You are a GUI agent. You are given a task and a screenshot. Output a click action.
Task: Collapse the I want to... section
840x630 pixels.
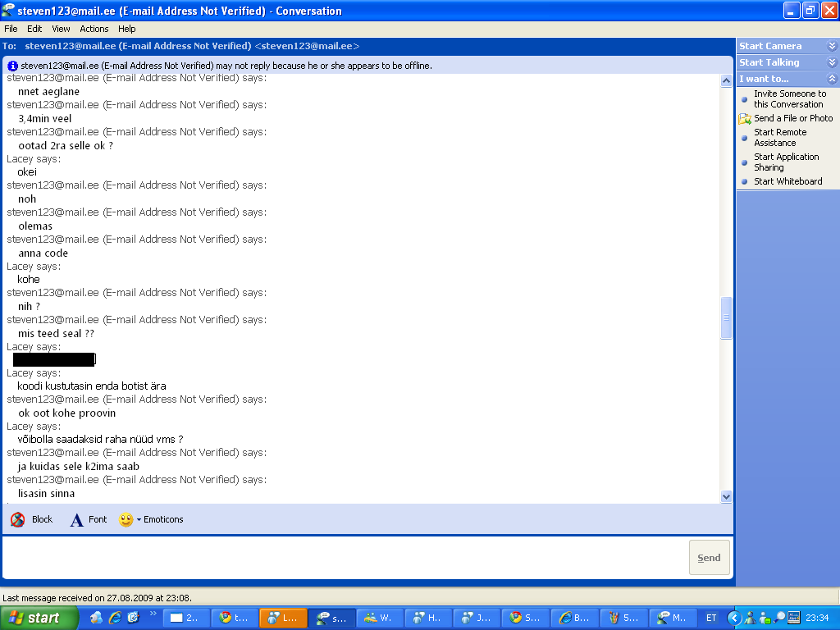click(832, 80)
